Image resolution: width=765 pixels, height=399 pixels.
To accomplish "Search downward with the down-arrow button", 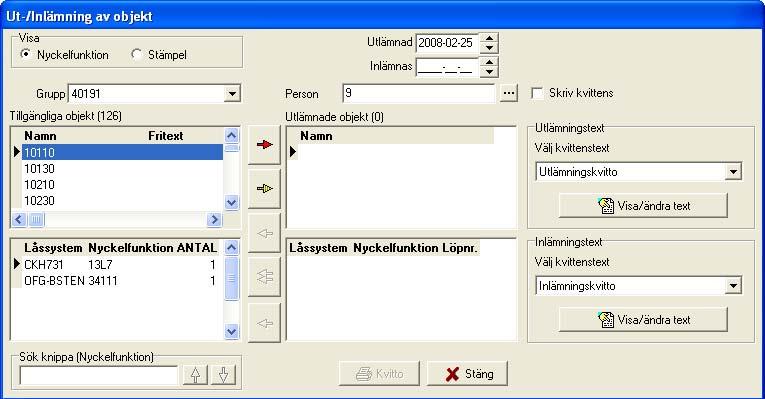I will click(223, 375).
